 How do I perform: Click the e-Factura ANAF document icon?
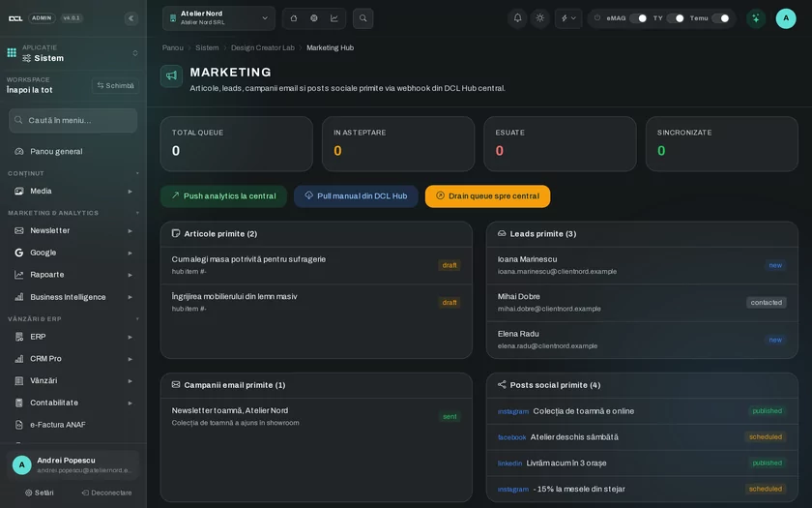[x=19, y=425]
